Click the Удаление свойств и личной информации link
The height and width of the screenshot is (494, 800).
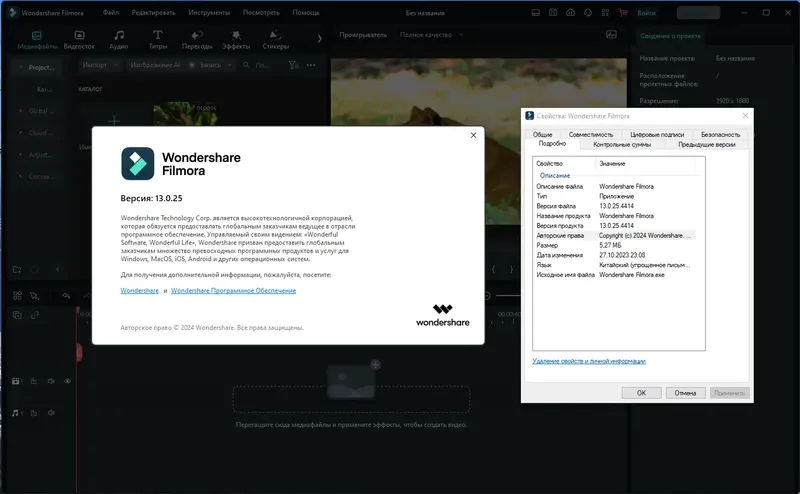coord(589,361)
